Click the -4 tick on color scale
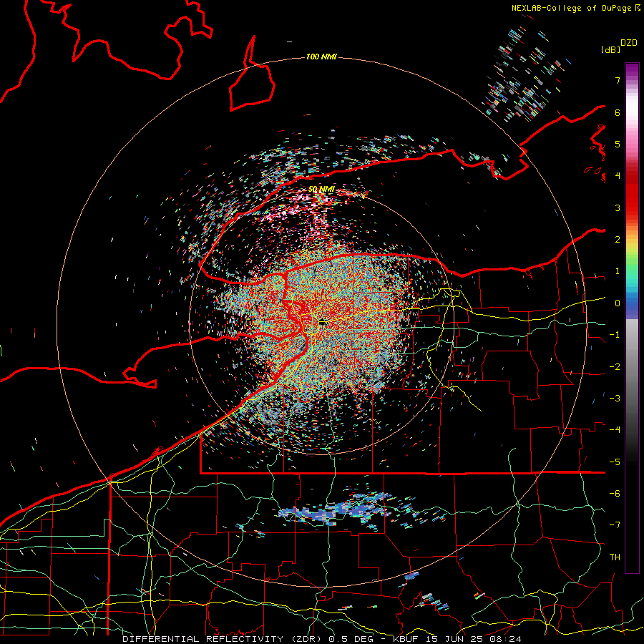The width and height of the screenshot is (644, 644). (615, 429)
